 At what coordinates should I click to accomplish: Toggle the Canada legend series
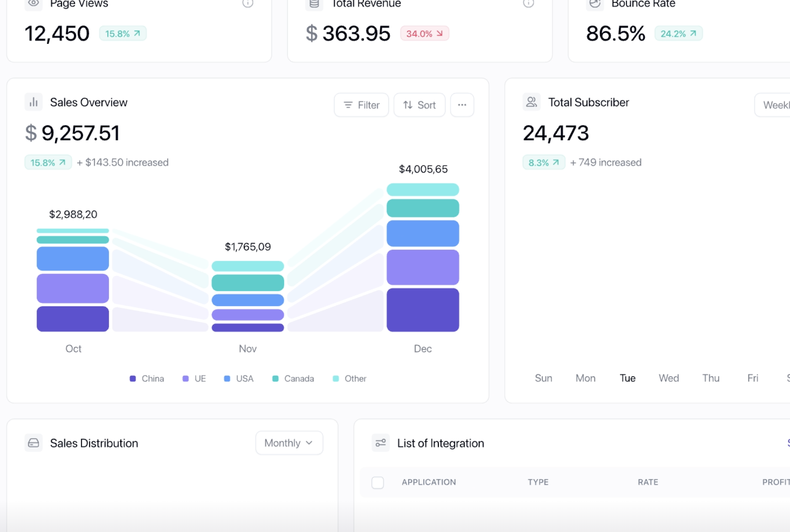[x=293, y=378]
